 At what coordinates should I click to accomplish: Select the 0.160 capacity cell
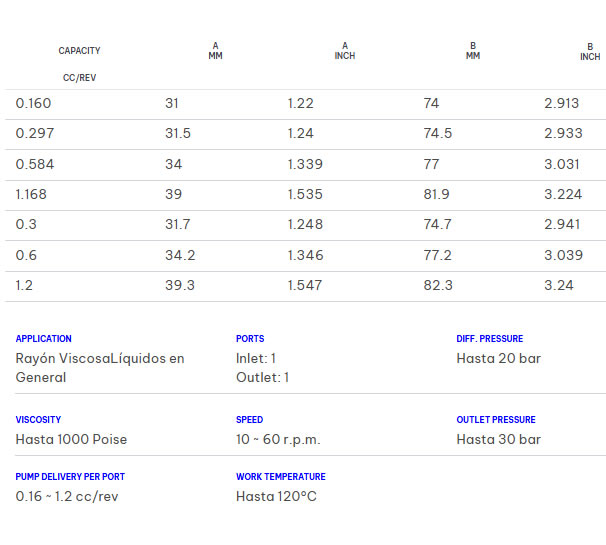point(33,104)
